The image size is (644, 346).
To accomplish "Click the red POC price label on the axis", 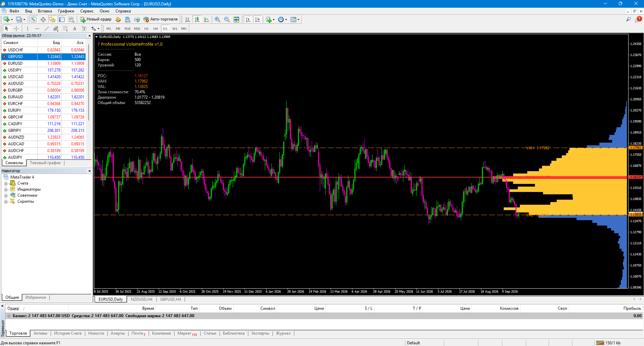I will (636, 177).
